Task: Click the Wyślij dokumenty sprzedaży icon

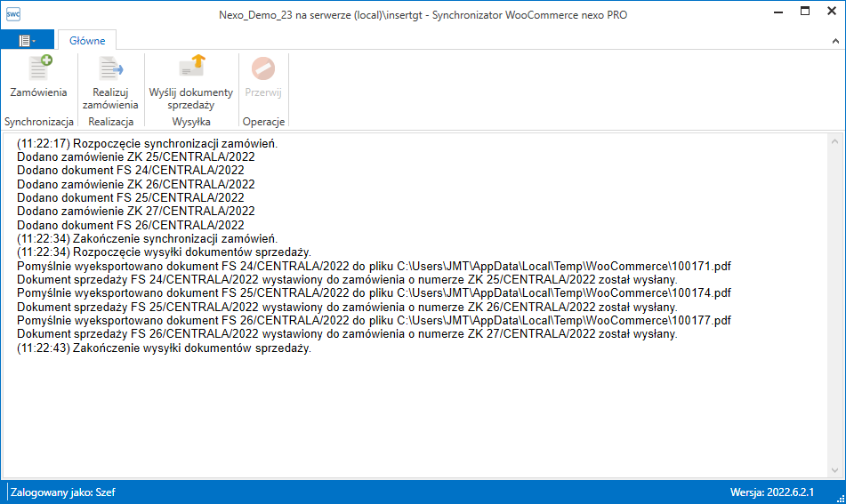Action: point(192,68)
